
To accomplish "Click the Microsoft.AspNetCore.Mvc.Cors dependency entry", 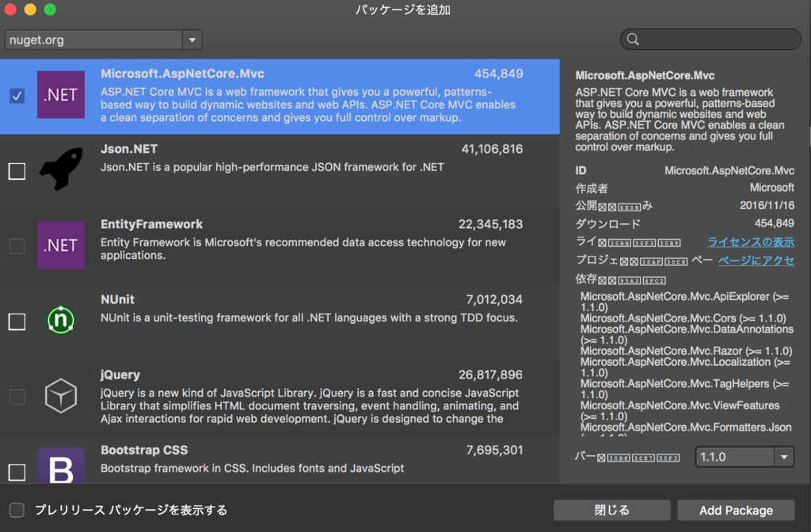I will pos(683,318).
